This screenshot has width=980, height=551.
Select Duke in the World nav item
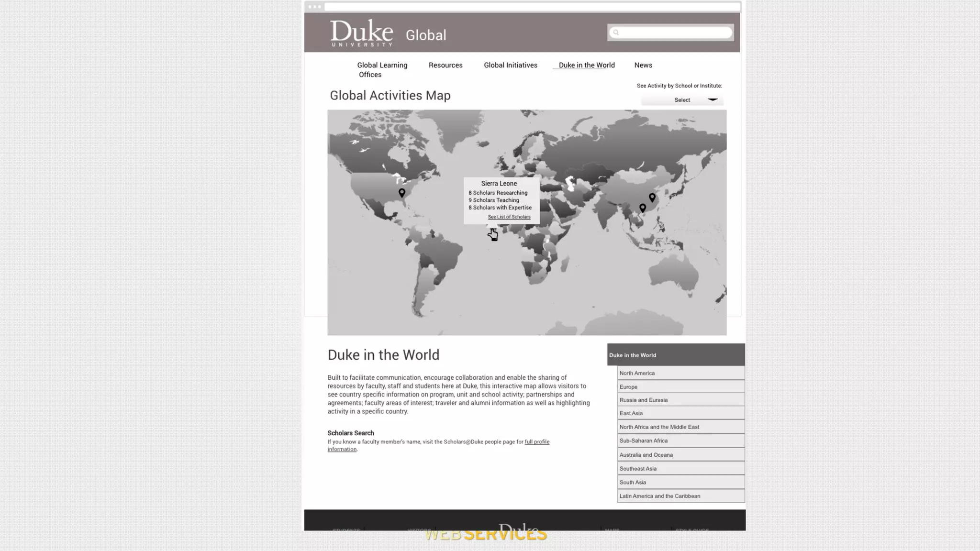pyautogui.click(x=586, y=65)
